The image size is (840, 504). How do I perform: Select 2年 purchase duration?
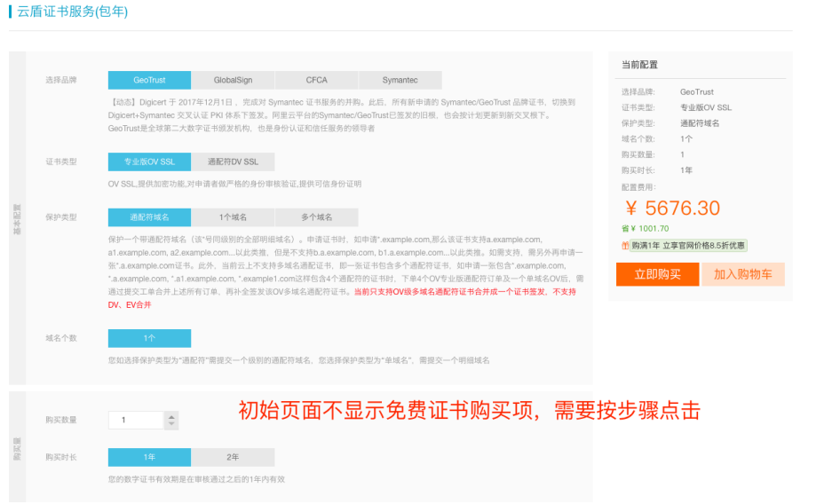[233, 457]
